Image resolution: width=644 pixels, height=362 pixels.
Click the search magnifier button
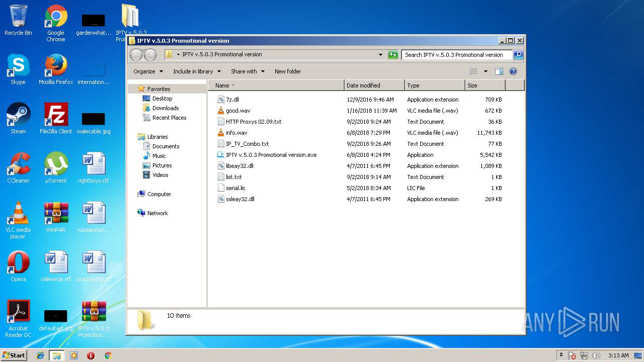pos(518,55)
